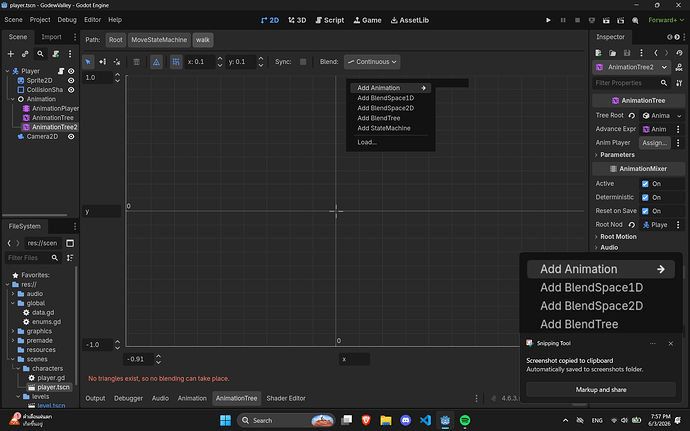
Task: Click the Root path button
Action: 116,40
